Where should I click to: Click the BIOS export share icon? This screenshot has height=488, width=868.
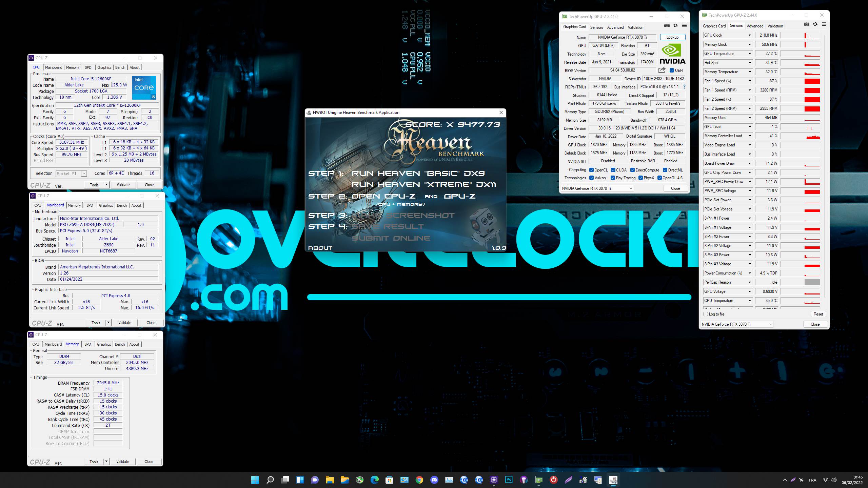pos(662,70)
